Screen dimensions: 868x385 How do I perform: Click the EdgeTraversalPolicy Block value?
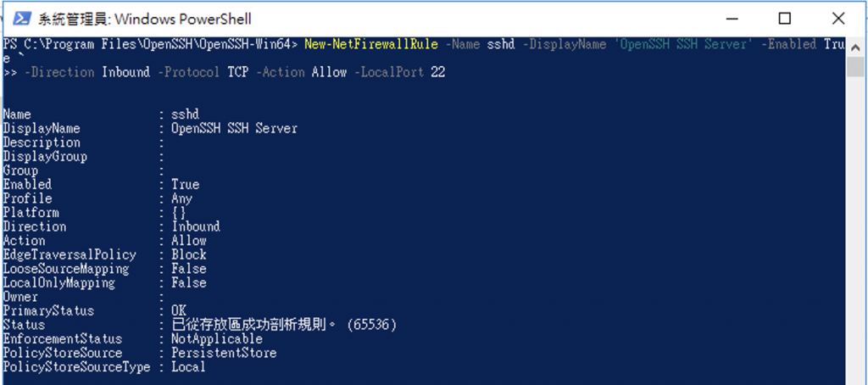(189, 254)
